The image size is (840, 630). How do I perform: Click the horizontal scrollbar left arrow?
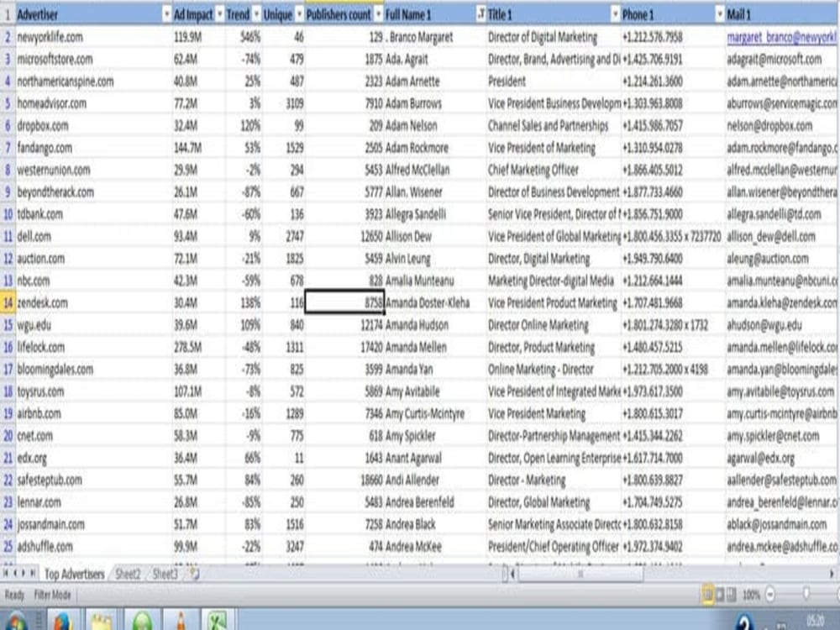coord(512,574)
